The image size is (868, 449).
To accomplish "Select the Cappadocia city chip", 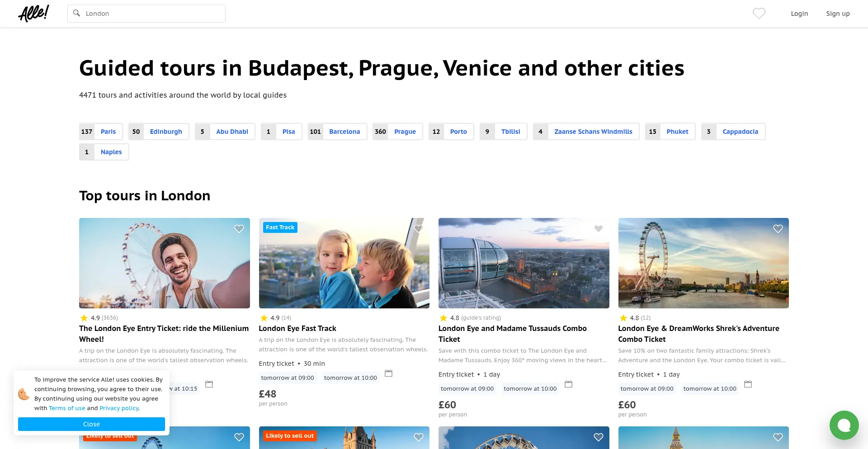I will click(733, 132).
